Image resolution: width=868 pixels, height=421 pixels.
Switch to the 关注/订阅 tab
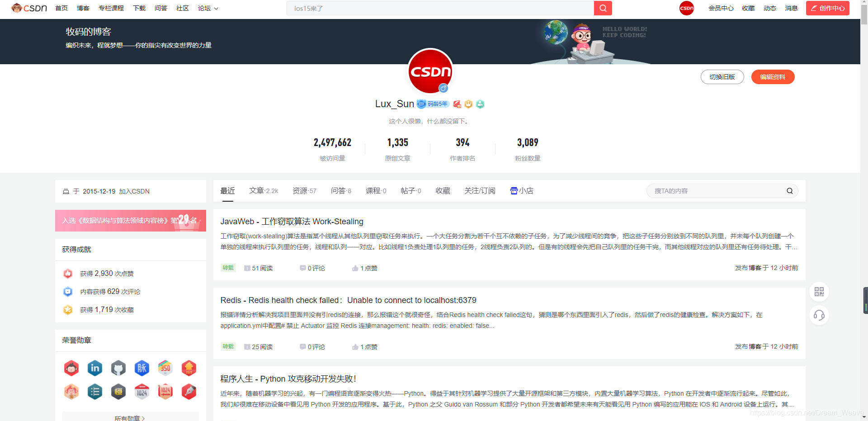(480, 191)
